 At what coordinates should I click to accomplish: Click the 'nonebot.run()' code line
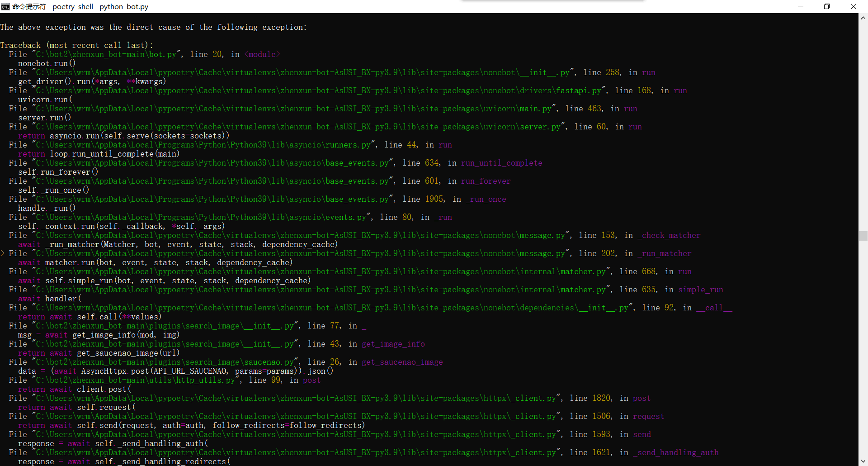(x=47, y=63)
